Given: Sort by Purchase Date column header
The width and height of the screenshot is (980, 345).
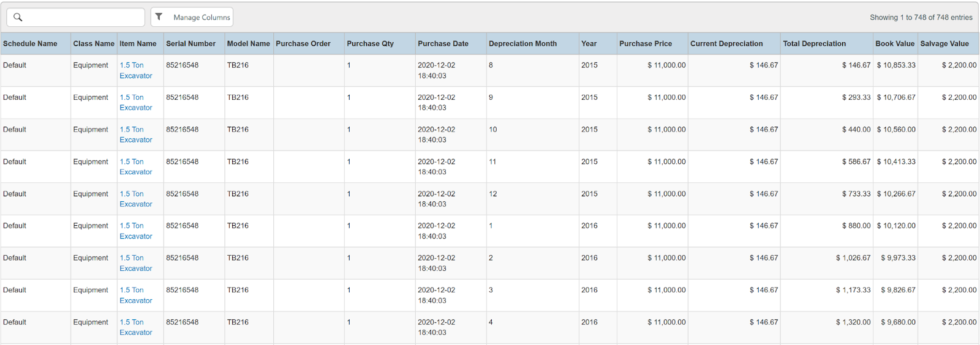Looking at the screenshot, I should (443, 43).
